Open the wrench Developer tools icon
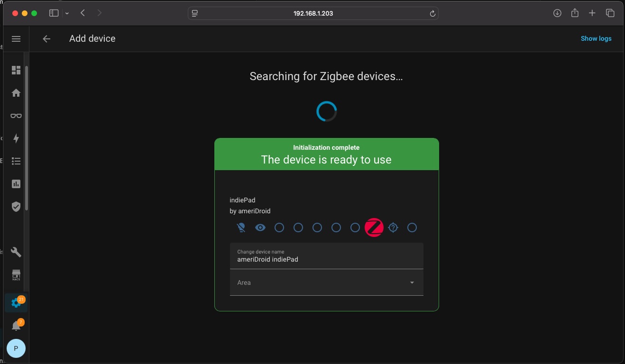The image size is (625, 364). 16,252
